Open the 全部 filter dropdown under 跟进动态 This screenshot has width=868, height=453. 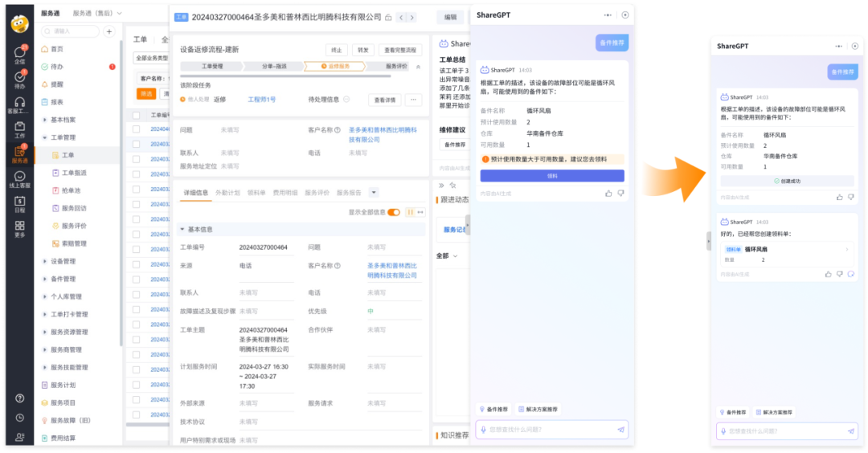point(448,256)
